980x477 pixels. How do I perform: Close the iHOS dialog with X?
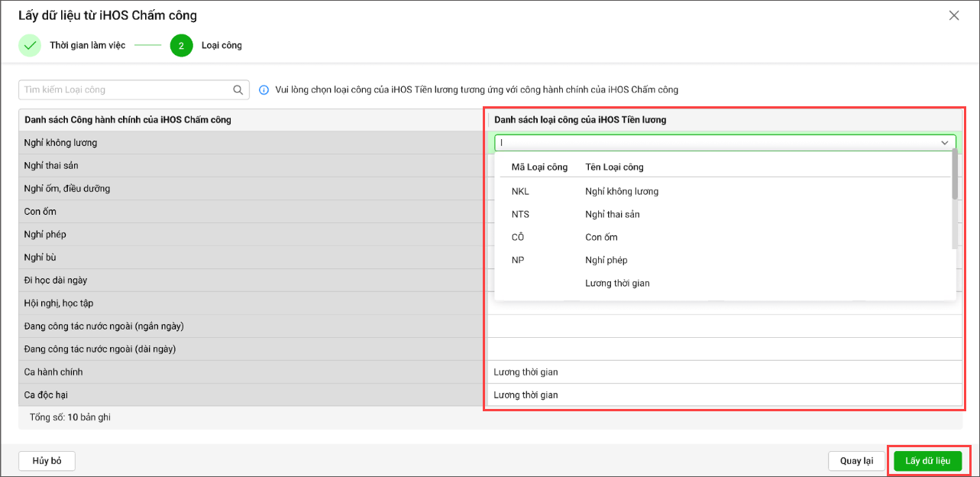[x=954, y=15]
